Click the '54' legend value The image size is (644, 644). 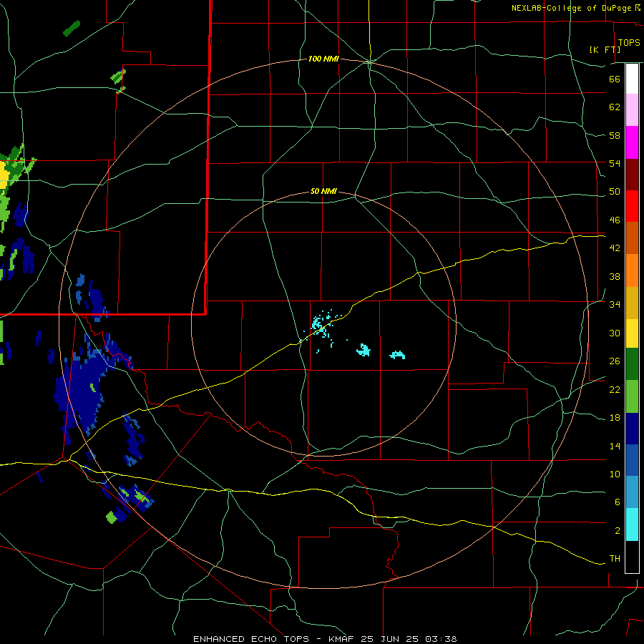pos(615,163)
